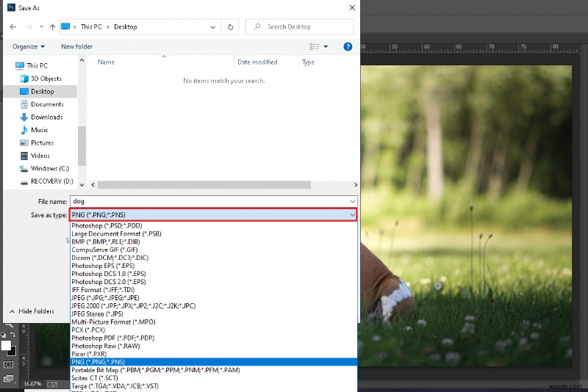Click the Search Desktop field
Viewport: 588px width, 392px height.
pos(300,27)
